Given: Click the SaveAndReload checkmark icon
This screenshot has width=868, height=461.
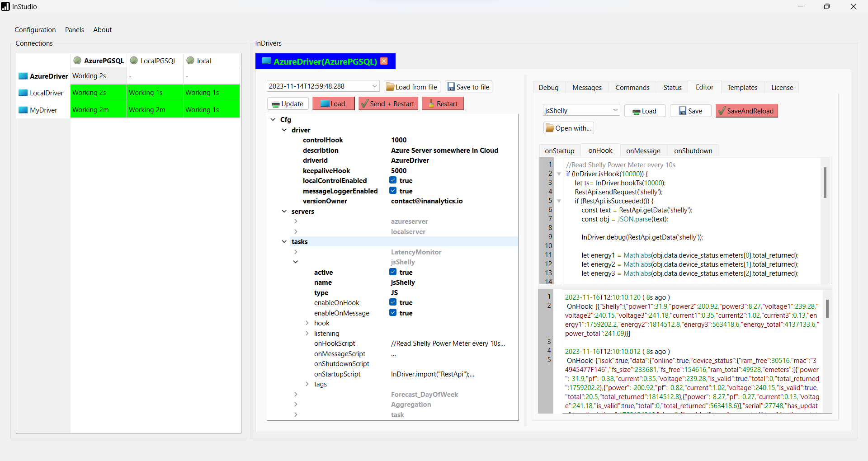Looking at the screenshot, I should tap(722, 111).
